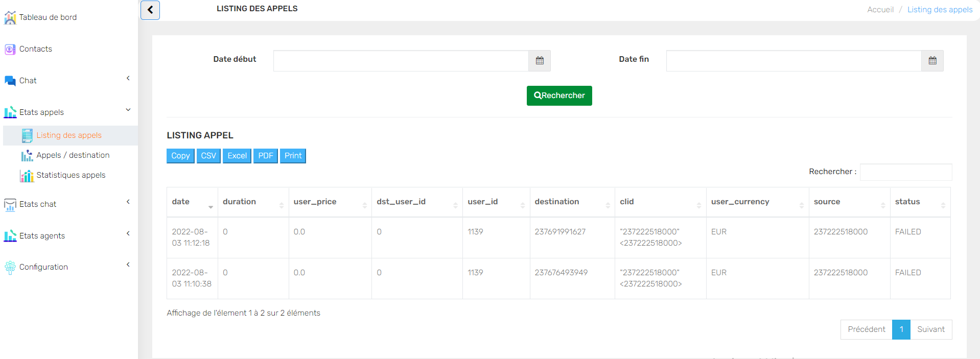Screen dimensions: 980x359
Task: Select Listing des appels menu item
Action: [69, 135]
